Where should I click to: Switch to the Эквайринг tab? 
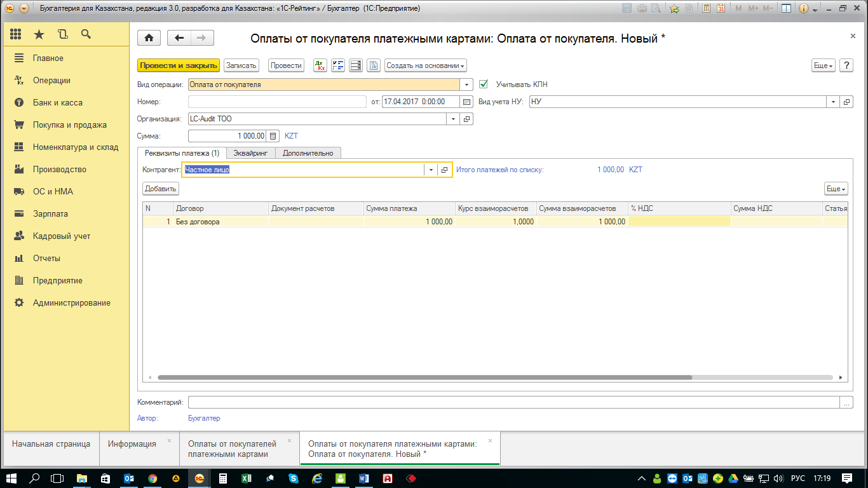(251, 152)
